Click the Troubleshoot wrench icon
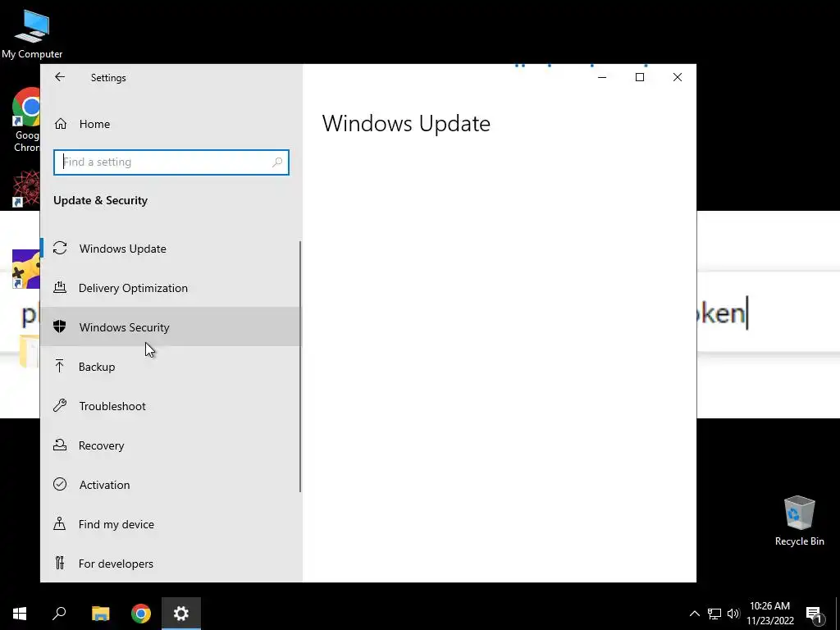 click(60, 405)
